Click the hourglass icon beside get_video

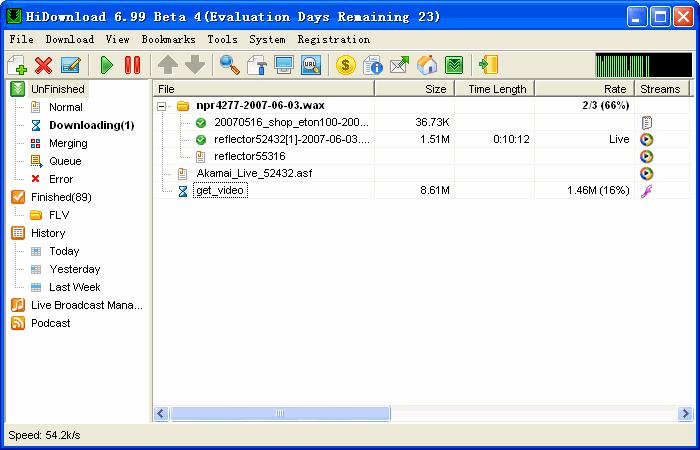[183, 191]
